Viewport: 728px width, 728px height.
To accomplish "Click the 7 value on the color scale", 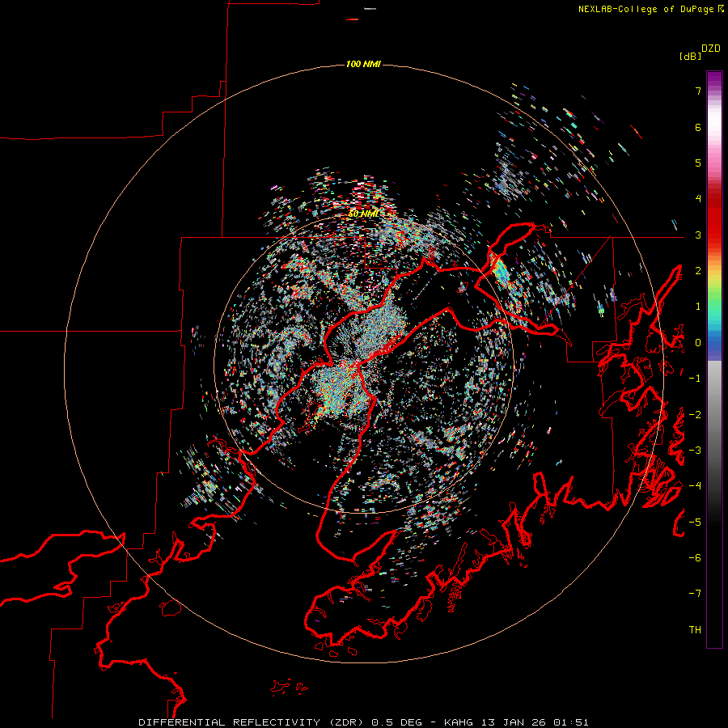I will (698, 91).
